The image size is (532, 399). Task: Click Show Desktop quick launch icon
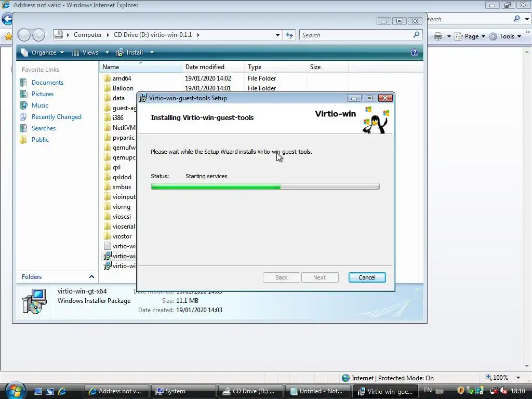37,391
